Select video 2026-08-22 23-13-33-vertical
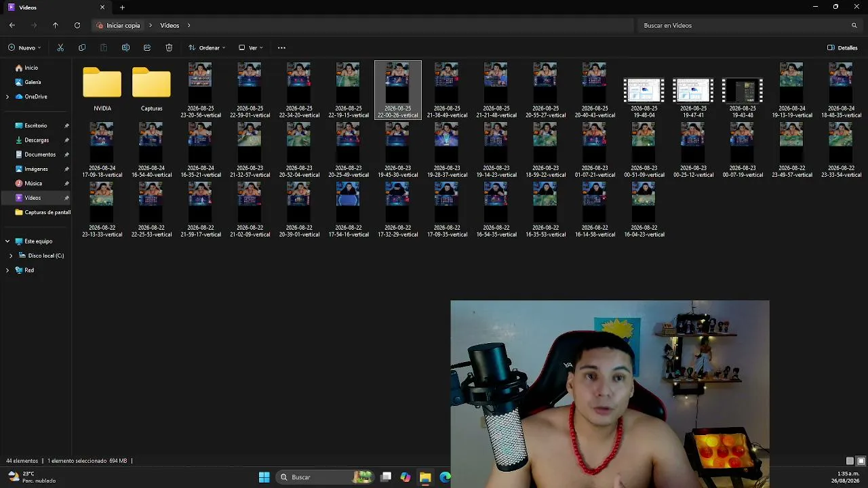This screenshot has width=868, height=488. (102, 209)
